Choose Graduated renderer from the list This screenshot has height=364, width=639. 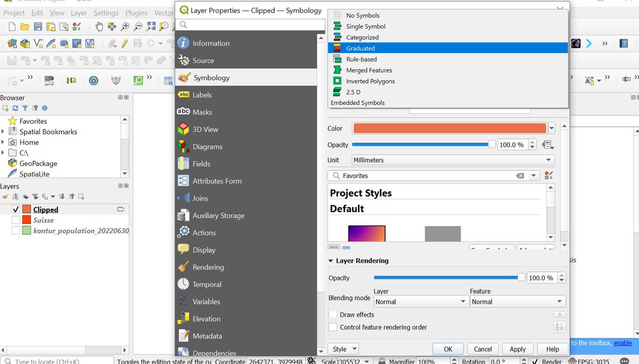pyautogui.click(x=448, y=48)
